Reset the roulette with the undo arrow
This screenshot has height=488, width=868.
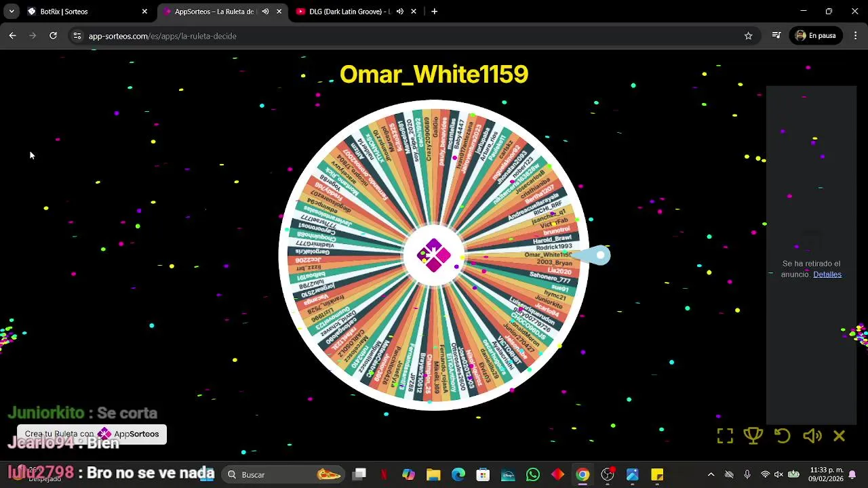coord(783,436)
